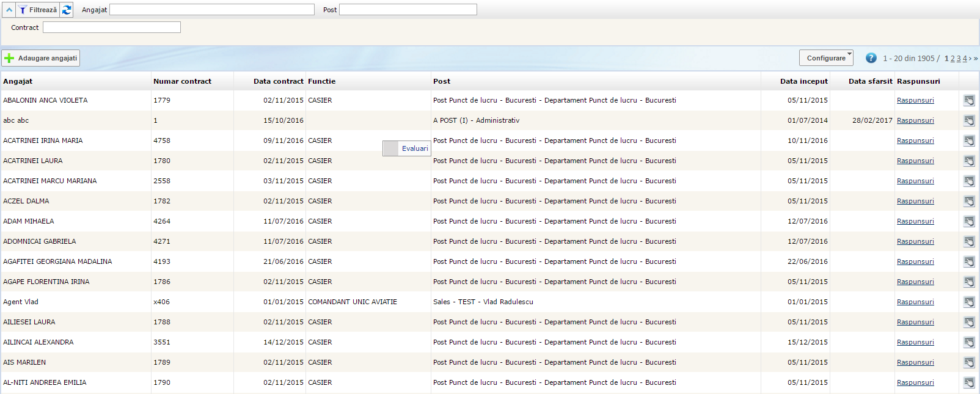Image resolution: width=980 pixels, height=394 pixels.
Task: Go to page 2 in the pagination
Action: point(953,59)
